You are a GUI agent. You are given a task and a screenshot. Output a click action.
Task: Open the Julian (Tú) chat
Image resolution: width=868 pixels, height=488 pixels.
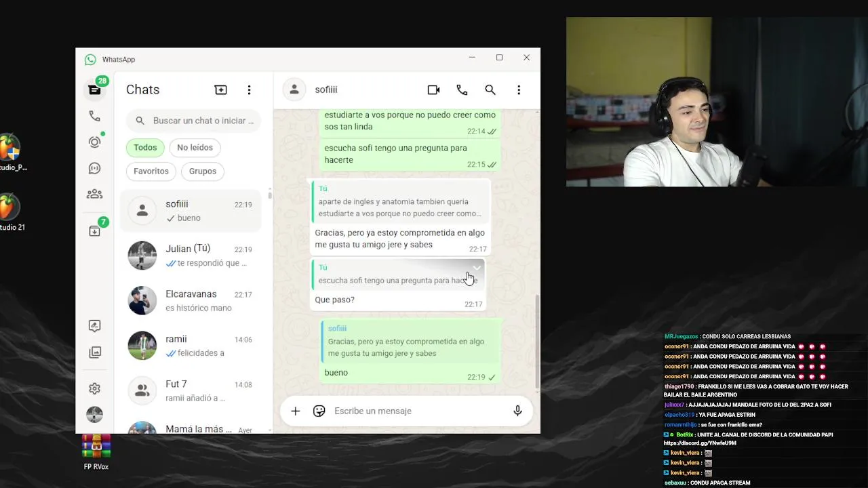click(x=191, y=256)
